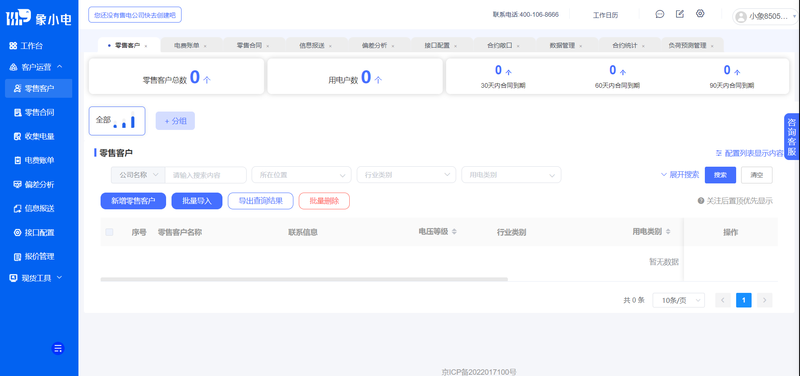Click the 批量导入 button

pyautogui.click(x=197, y=201)
